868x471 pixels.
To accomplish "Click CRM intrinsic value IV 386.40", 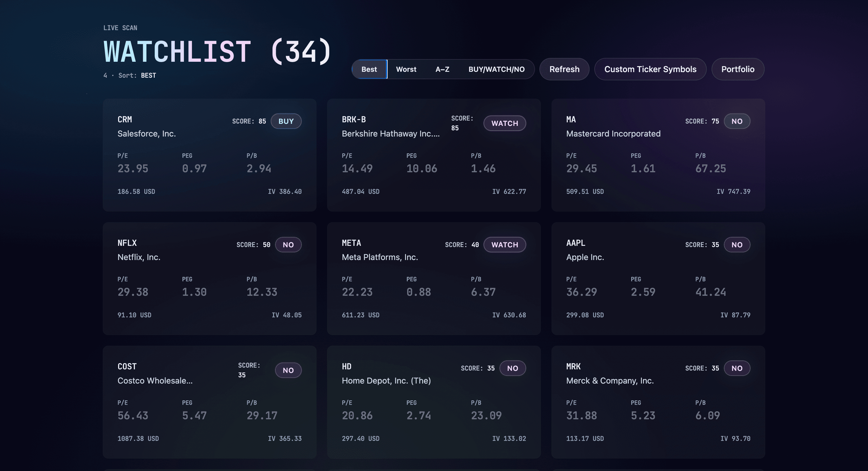I will coord(285,191).
